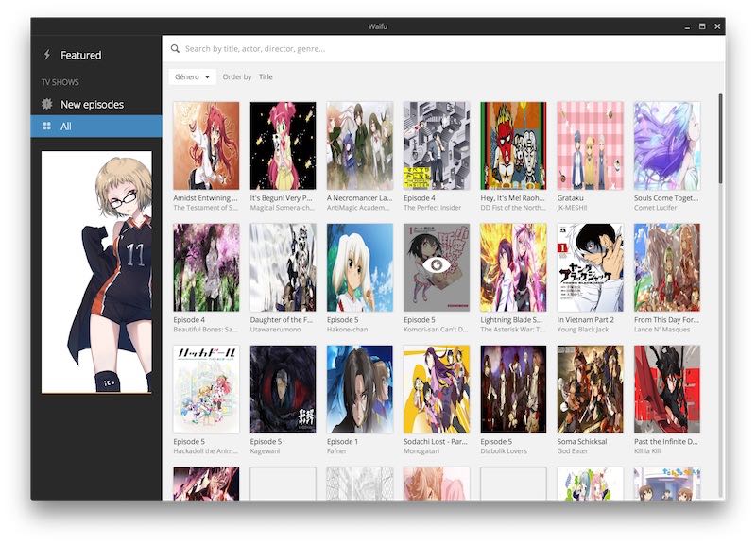Open Kagewani Episode 5 poster
756x544 pixels.
coord(283,389)
